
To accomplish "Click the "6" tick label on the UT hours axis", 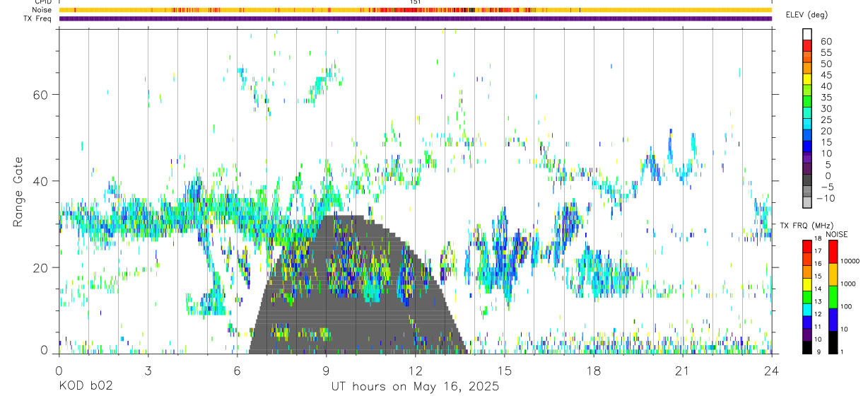I will [237, 371].
